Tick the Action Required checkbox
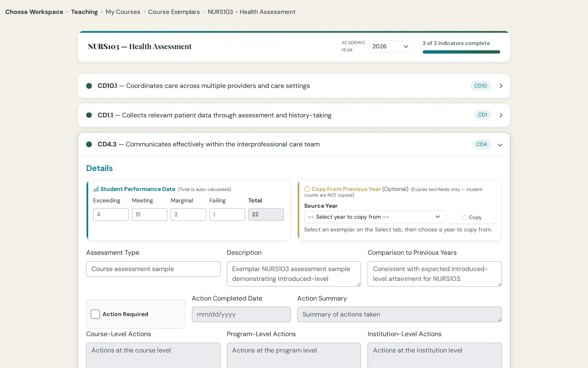 click(x=95, y=314)
